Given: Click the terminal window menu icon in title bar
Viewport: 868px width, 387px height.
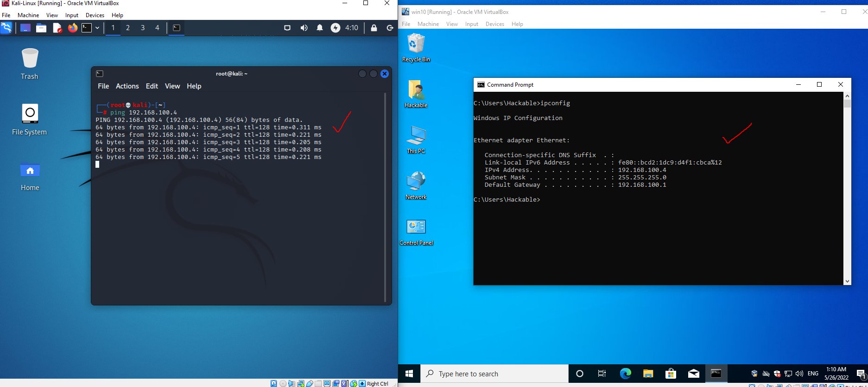Looking at the screenshot, I should (x=100, y=74).
